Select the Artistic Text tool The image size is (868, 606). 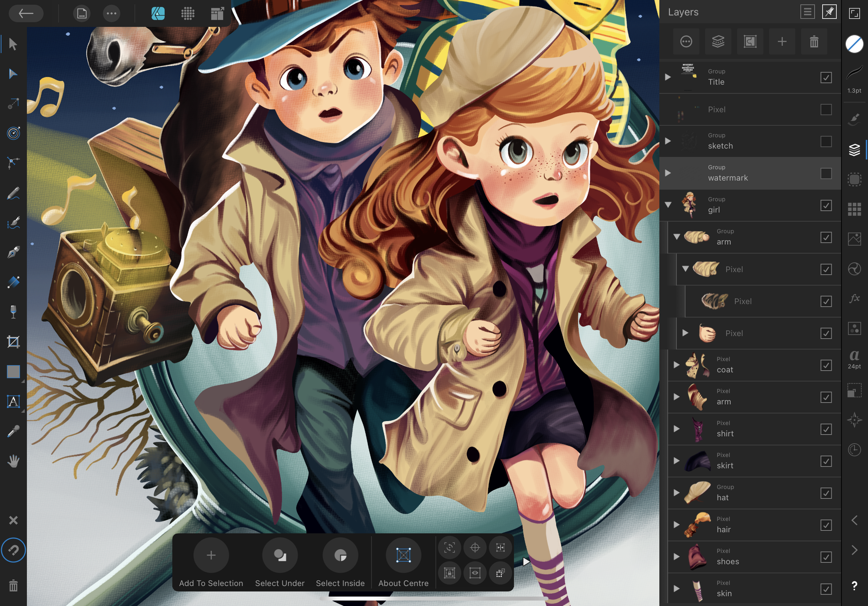click(x=13, y=401)
